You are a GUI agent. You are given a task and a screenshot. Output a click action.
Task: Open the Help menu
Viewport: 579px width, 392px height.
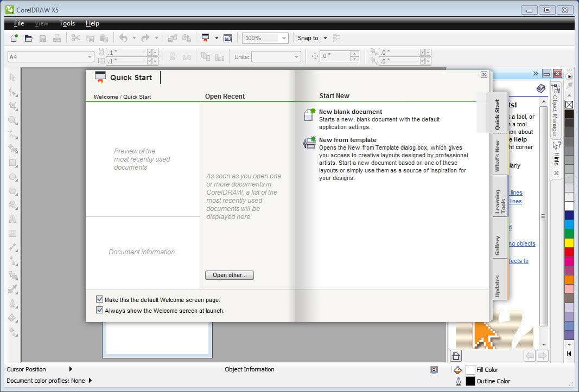coord(92,23)
